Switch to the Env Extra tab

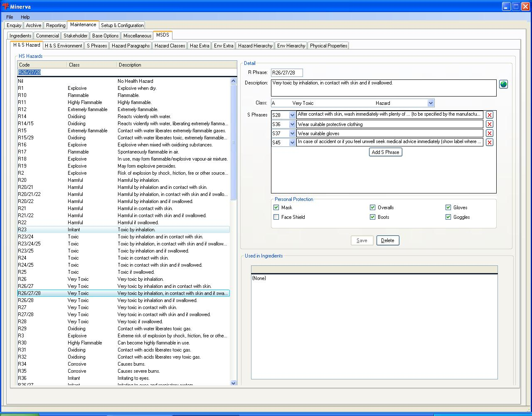pos(224,46)
